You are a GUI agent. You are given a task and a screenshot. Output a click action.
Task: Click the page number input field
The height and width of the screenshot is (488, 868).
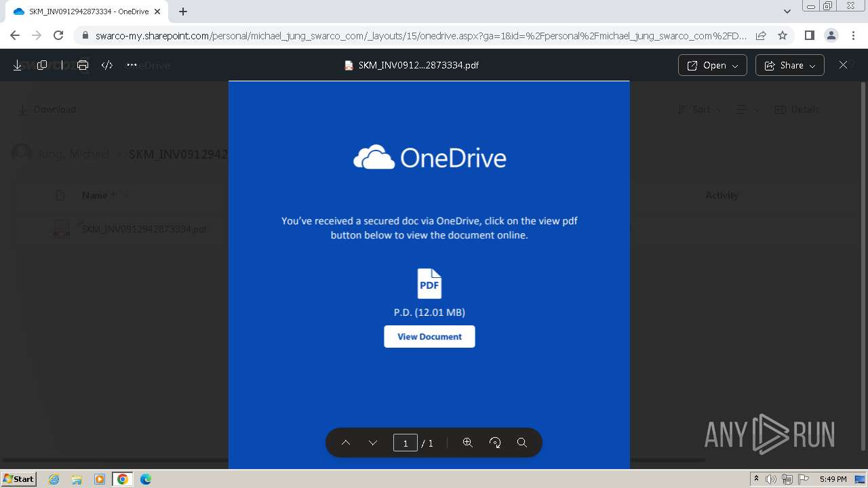click(x=406, y=443)
